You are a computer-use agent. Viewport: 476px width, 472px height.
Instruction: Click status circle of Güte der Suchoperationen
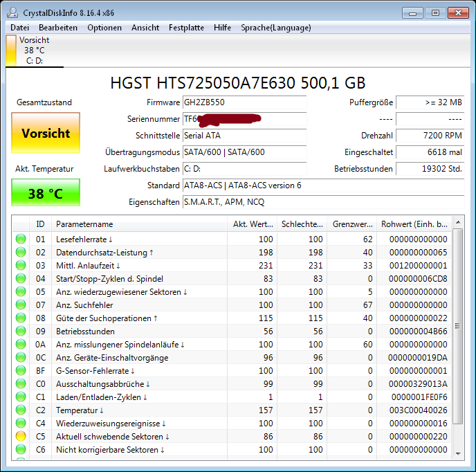point(21,318)
